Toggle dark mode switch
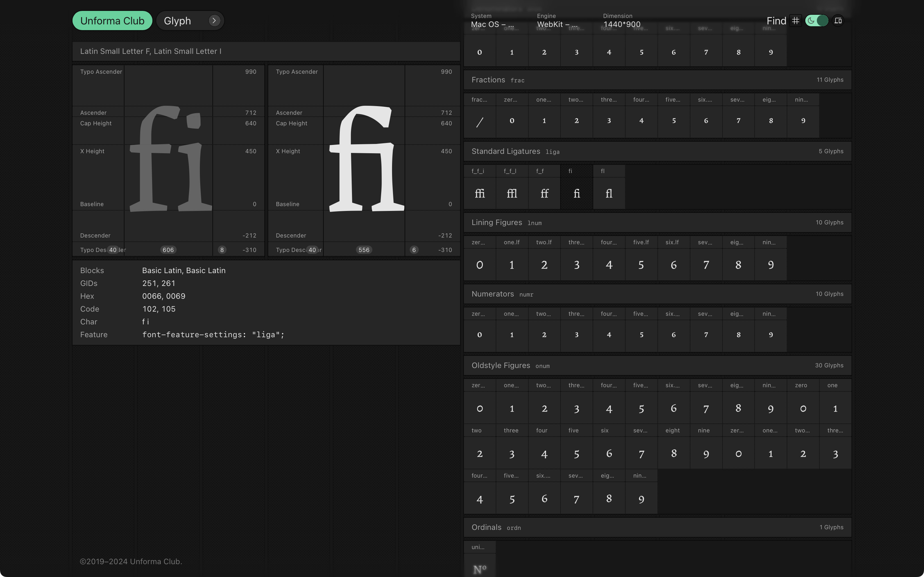 click(817, 21)
